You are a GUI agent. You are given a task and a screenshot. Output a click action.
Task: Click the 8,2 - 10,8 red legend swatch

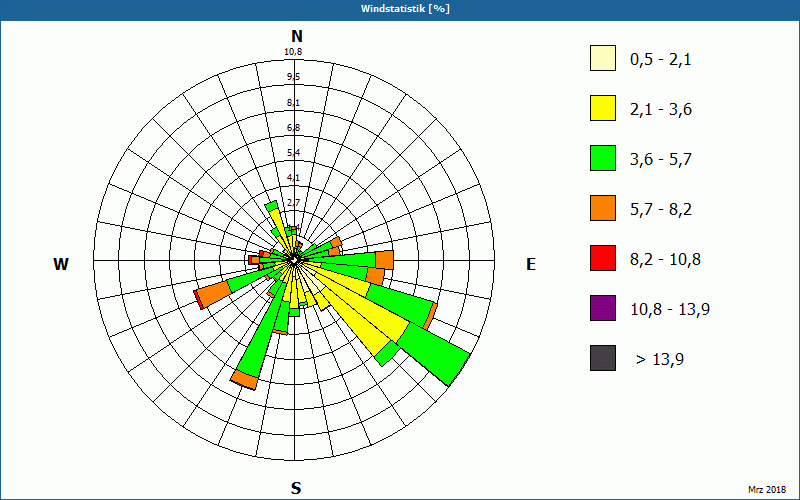coord(603,258)
